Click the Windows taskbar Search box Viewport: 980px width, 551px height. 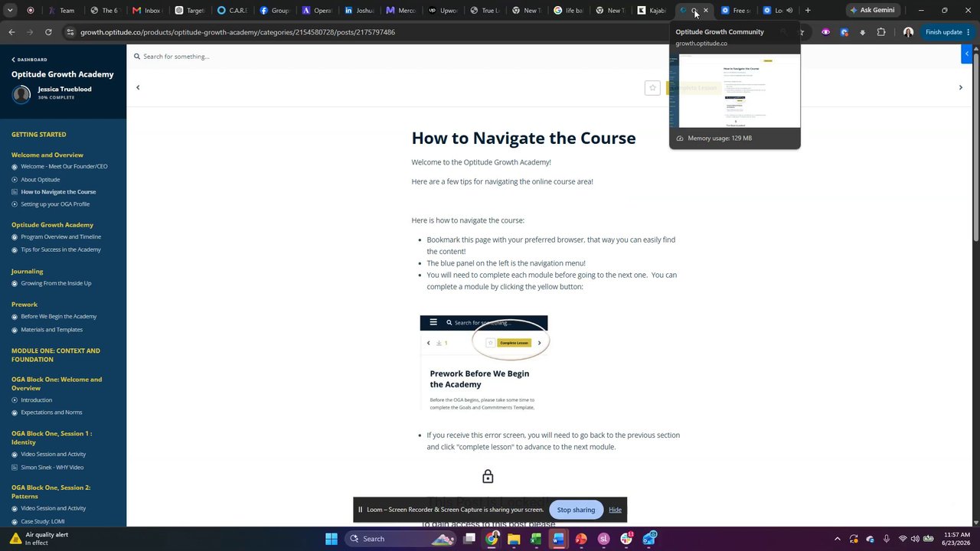click(x=400, y=539)
